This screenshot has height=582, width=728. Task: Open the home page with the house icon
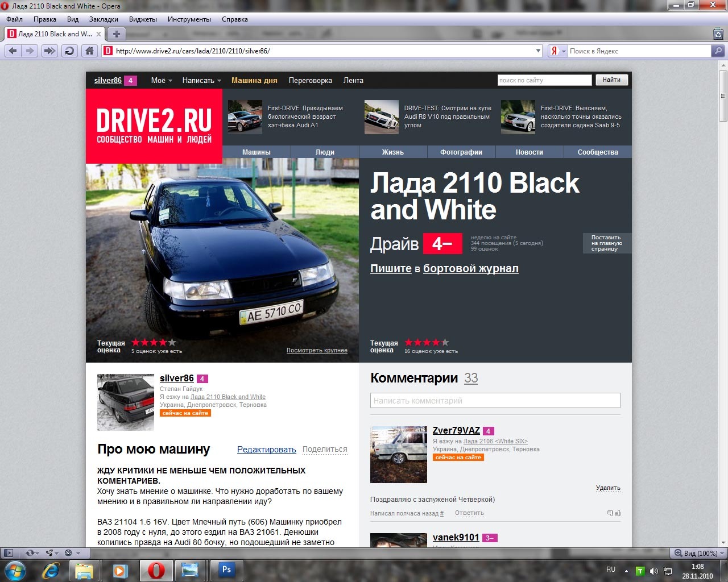click(x=89, y=51)
